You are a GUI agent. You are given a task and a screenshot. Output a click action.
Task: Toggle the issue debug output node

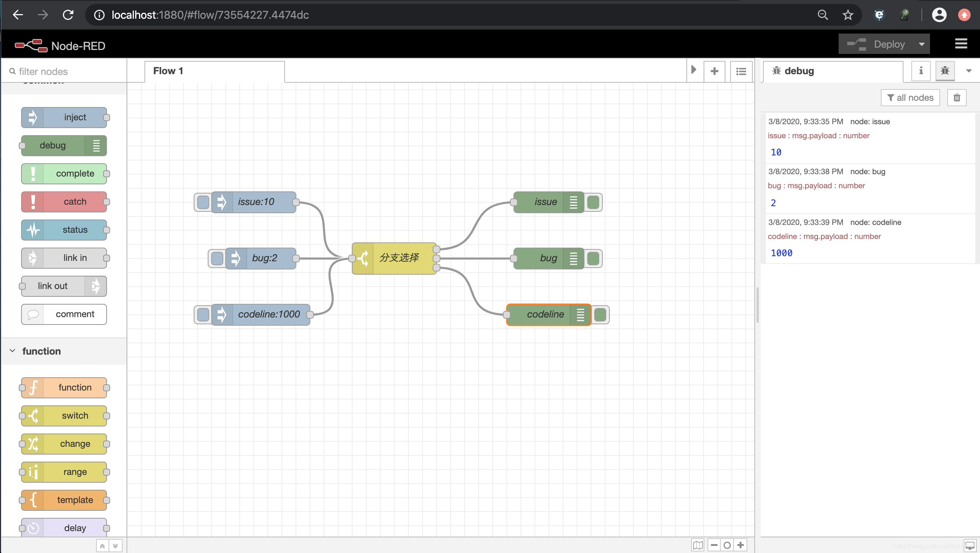pyautogui.click(x=593, y=202)
